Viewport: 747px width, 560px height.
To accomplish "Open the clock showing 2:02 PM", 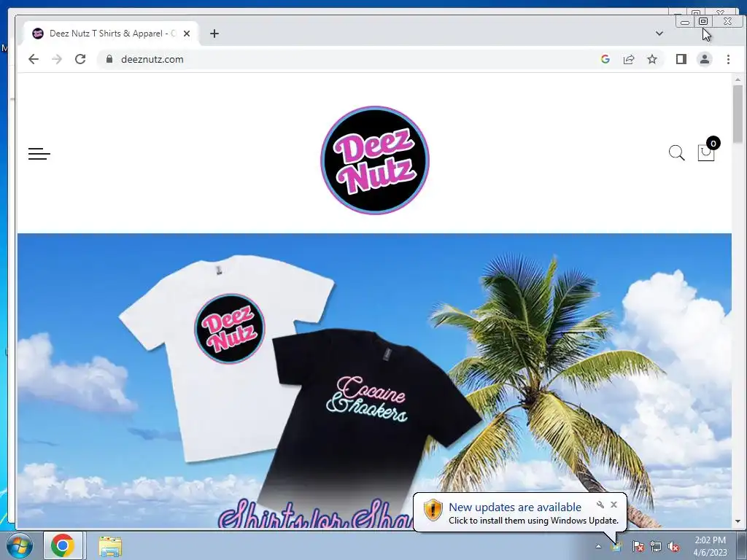I will 710,546.
